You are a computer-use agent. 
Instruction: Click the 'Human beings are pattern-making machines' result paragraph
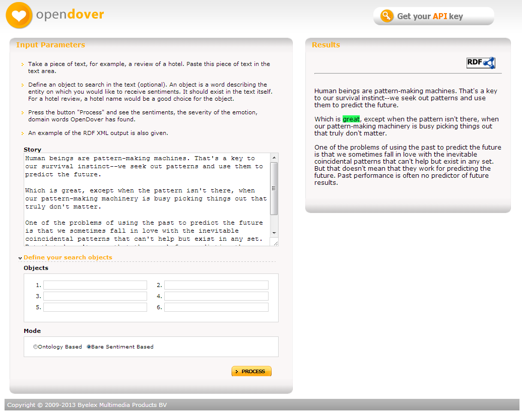click(406, 98)
